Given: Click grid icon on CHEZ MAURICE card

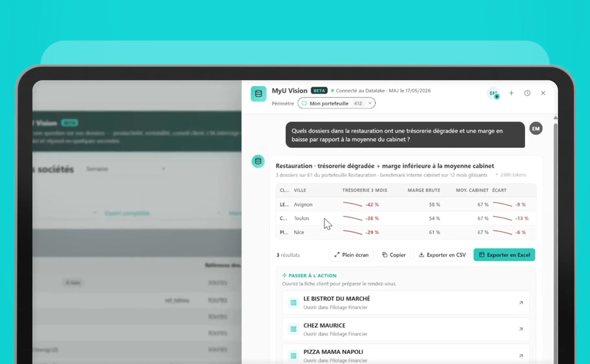Looking at the screenshot, I should tap(293, 329).
